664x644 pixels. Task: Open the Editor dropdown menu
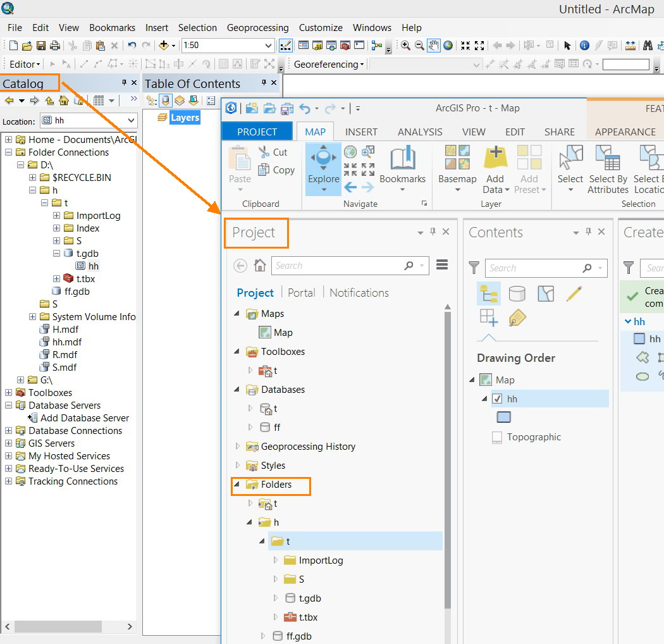[24, 64]
